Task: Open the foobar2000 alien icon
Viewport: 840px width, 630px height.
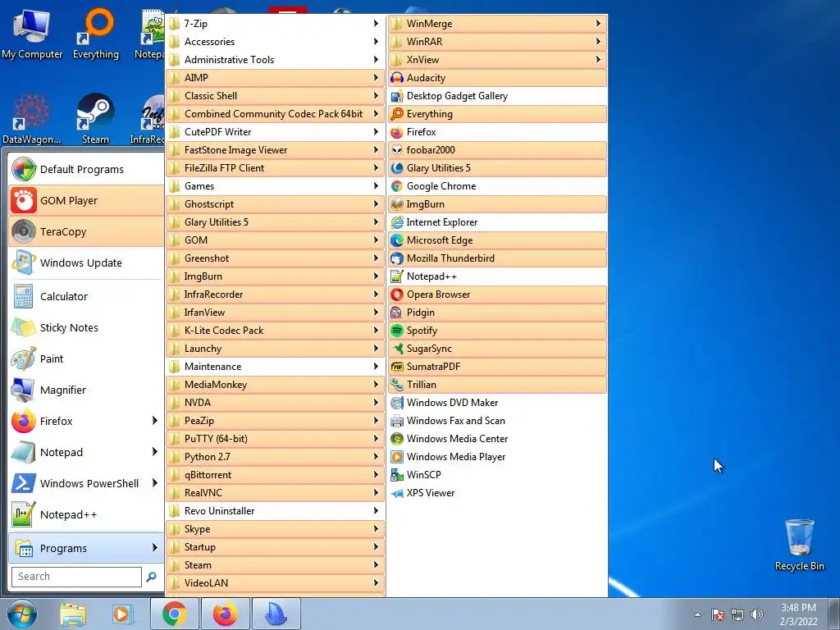Action: [397, 150]
